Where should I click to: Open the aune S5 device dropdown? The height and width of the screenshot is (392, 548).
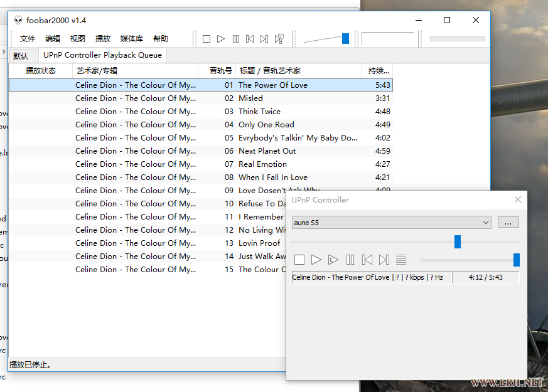392,223
